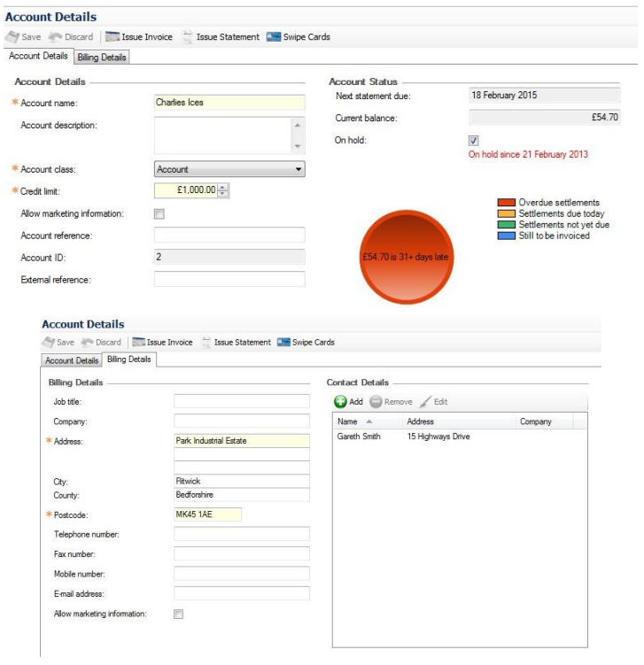The height and width of the screenshot is (665, 644).
Task: Click Edit pencil icon in Contact Details
Action: point(425,402)
